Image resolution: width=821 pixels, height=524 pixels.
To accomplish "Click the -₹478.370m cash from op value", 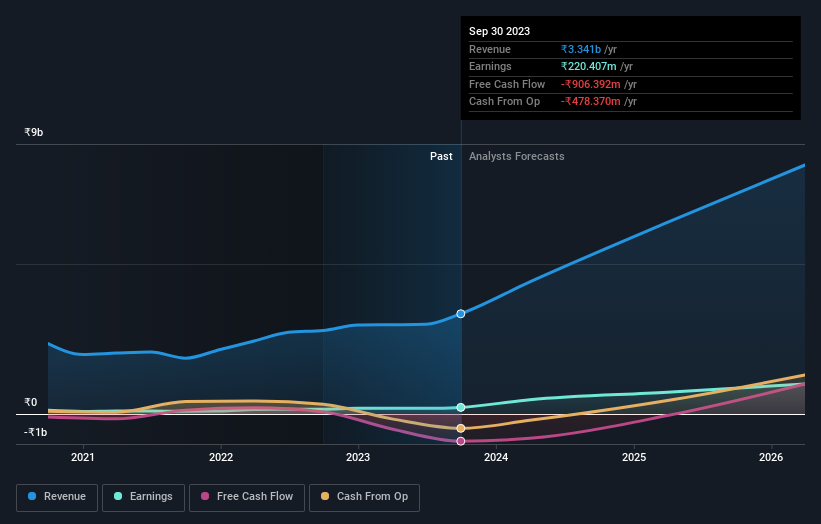I will click(x=591, y=102).
